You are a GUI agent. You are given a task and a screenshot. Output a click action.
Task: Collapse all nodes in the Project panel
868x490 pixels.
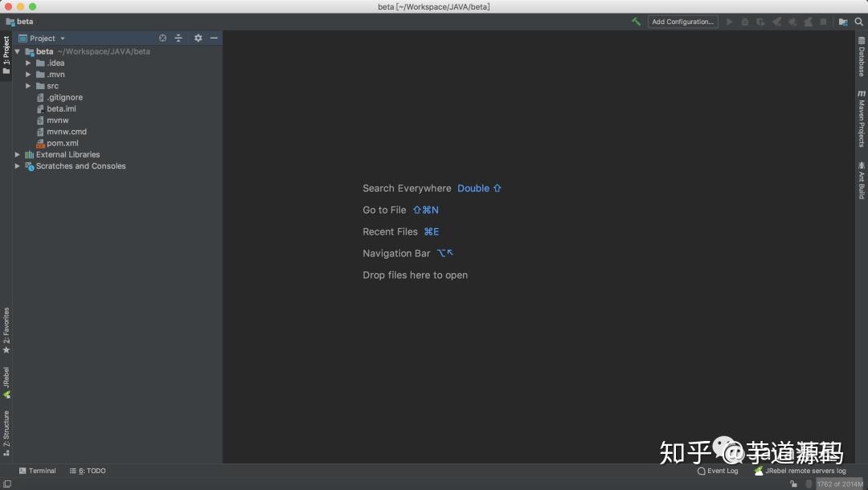(x=178, y=38)
